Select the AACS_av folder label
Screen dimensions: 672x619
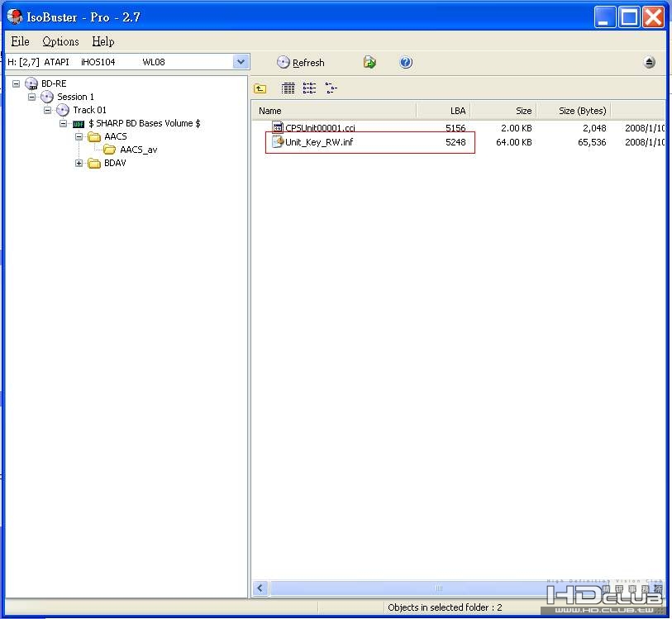[x=138, y=150]
